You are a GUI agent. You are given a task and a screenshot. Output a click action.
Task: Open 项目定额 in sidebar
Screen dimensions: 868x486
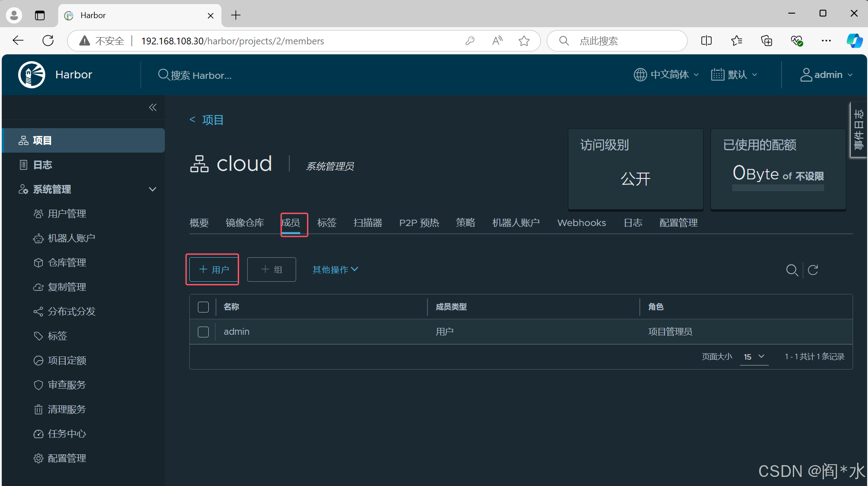click(60, 361)
